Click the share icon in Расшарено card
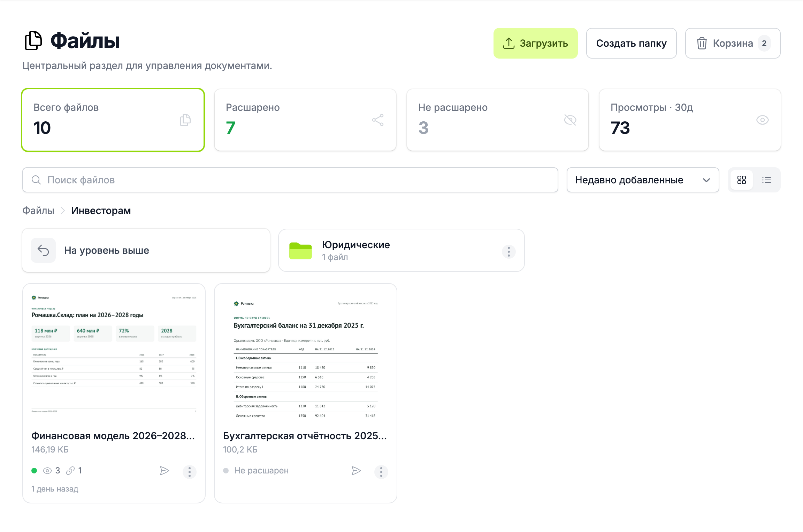 [x=378, y=120]
